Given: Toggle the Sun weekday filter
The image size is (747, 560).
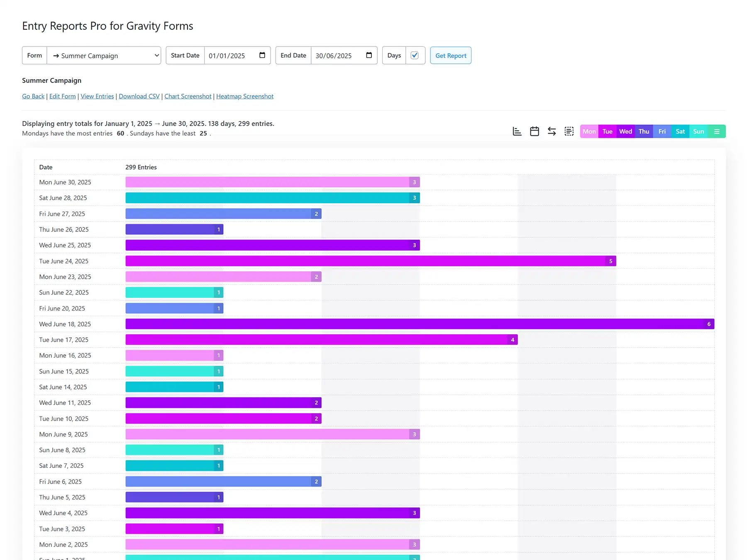Looking at the screenshot, I should tap(698, 131).
